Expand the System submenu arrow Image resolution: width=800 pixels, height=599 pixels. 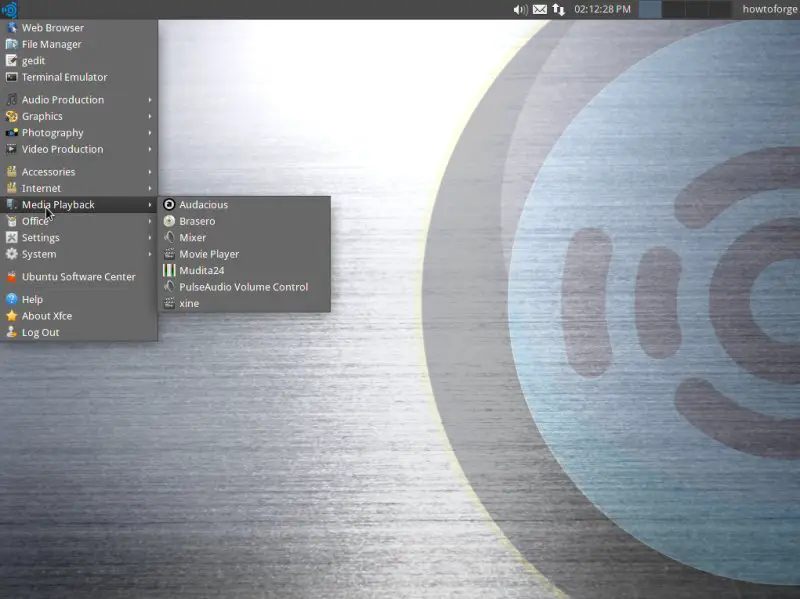(150, 254)
